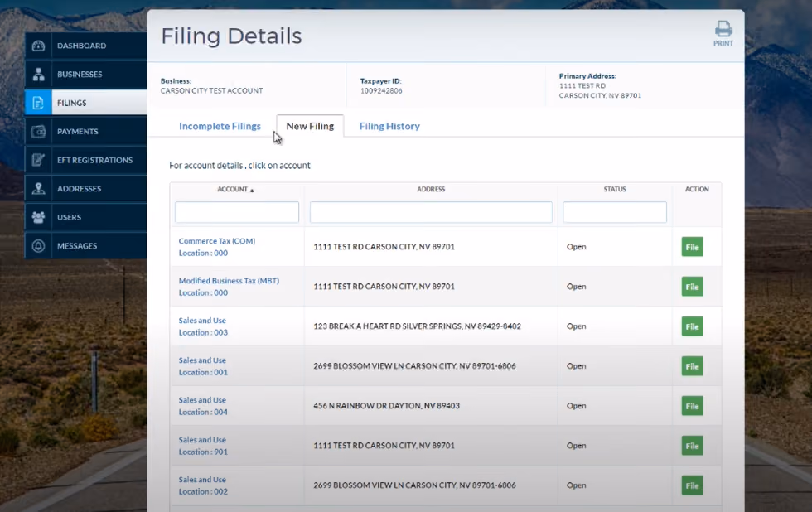Sort by the Account column header
The height and width of the screenshot is (512, 812).
point(235,189)
